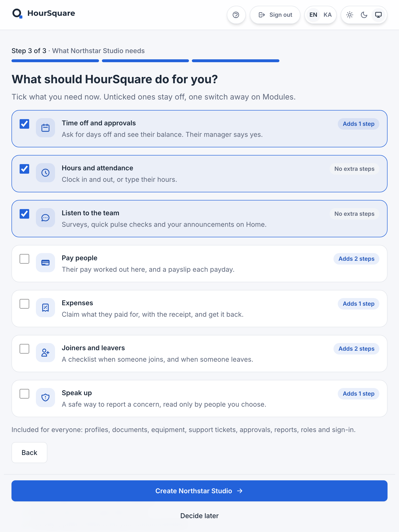The height and width of the screenshot is (532, 399).
Task: Switch language to KA
Action: pyautogui.click(x=327, y=15)
